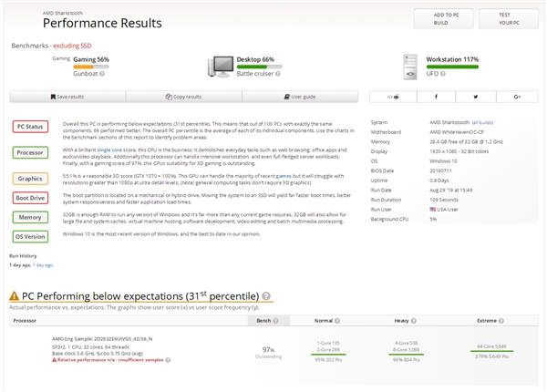Viewport: 547px width, 392px height.
Task: Open help icon beside percentile heading
Action: [266, 296]
